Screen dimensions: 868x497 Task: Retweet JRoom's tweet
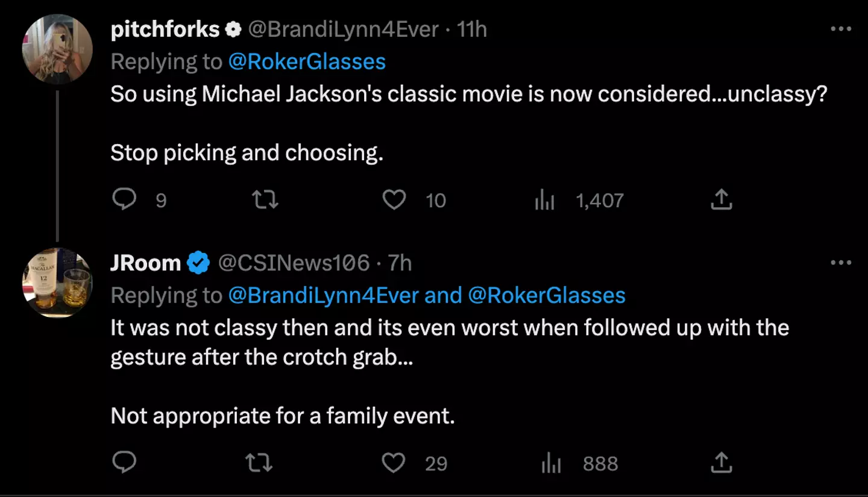pyautogui.click(x=259, y=463)
